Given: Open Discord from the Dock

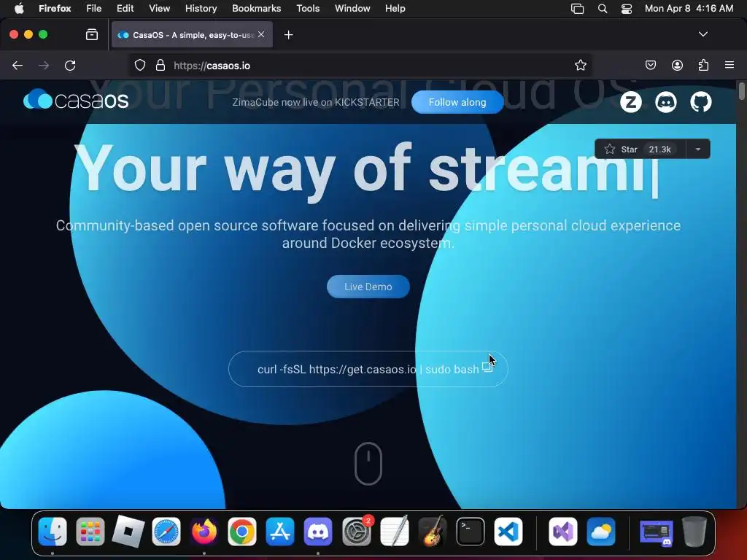Looking at the screenshot, I should (318, 531).
